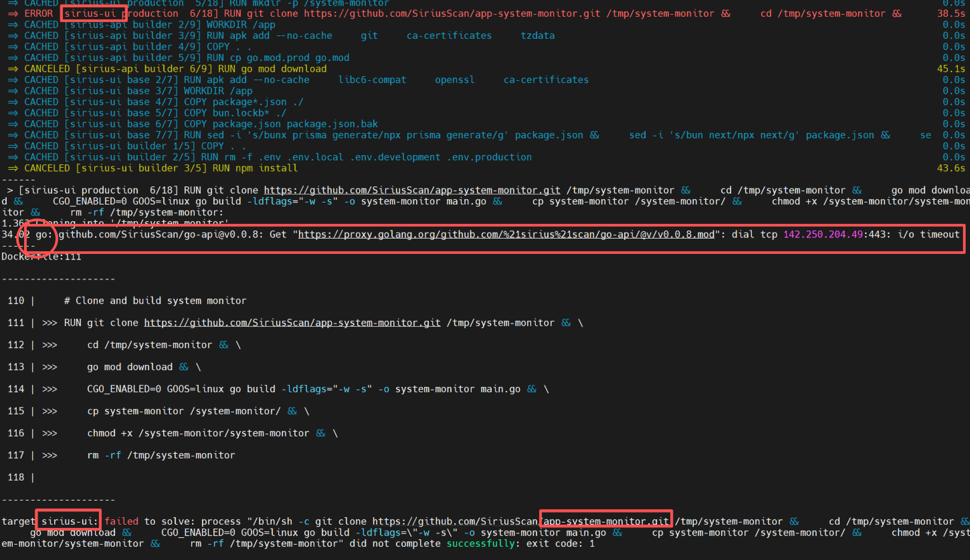Click the 'Dockerfile:111' text
The width and height of the screenshot is (970, 560).
41,257
